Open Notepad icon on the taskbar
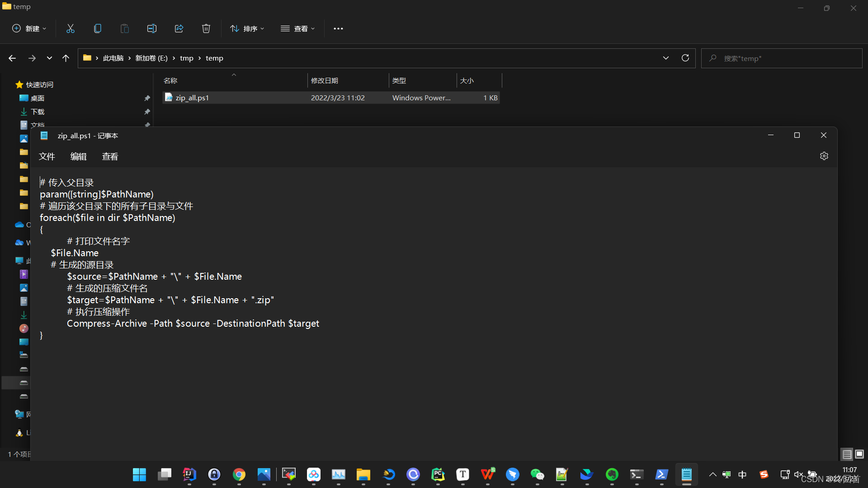Viewport: 868px width, 488px height. pyautogui.click(x=687, y=474)
